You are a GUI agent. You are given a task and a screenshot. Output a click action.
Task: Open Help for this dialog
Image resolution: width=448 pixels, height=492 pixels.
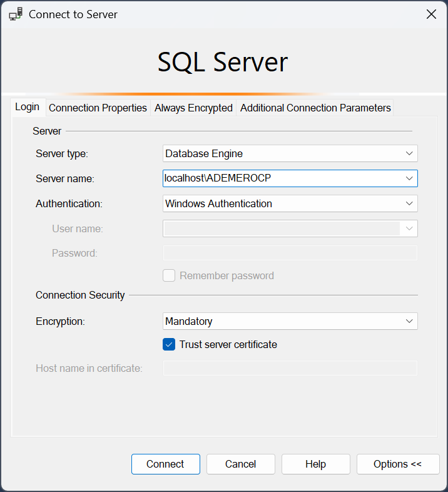coord(315,464)
